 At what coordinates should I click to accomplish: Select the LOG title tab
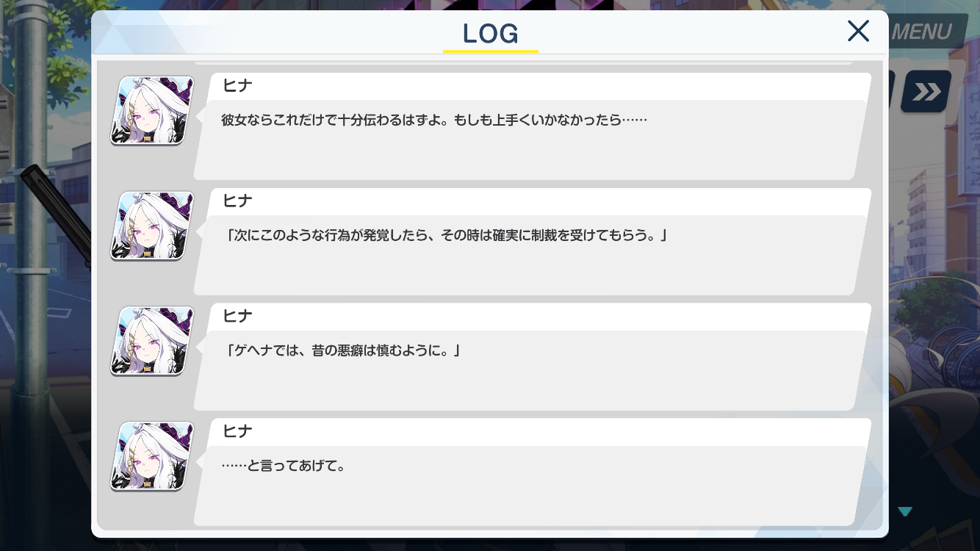[491, 34]
